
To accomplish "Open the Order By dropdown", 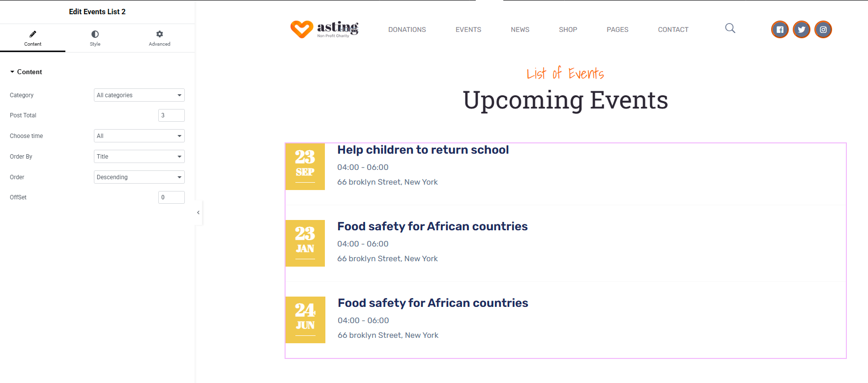I will click(x=139, y=157).
